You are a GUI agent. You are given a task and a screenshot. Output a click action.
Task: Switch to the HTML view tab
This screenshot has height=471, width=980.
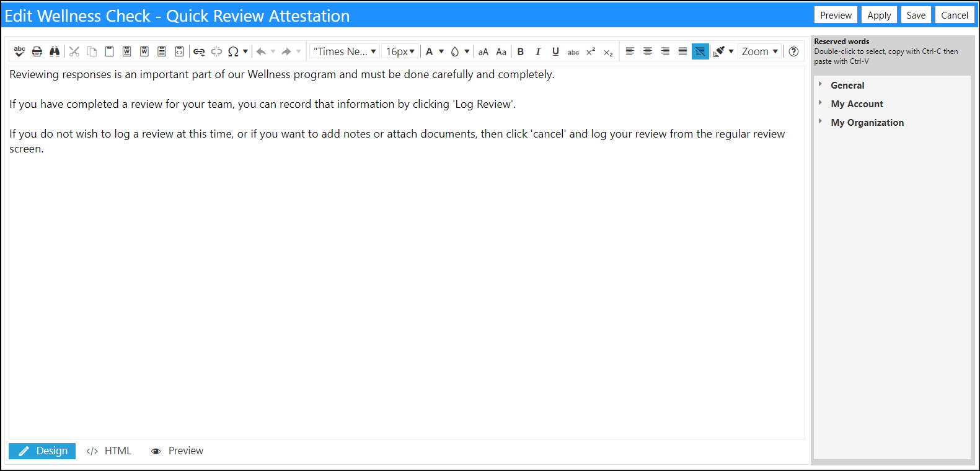tap(109, 451)
